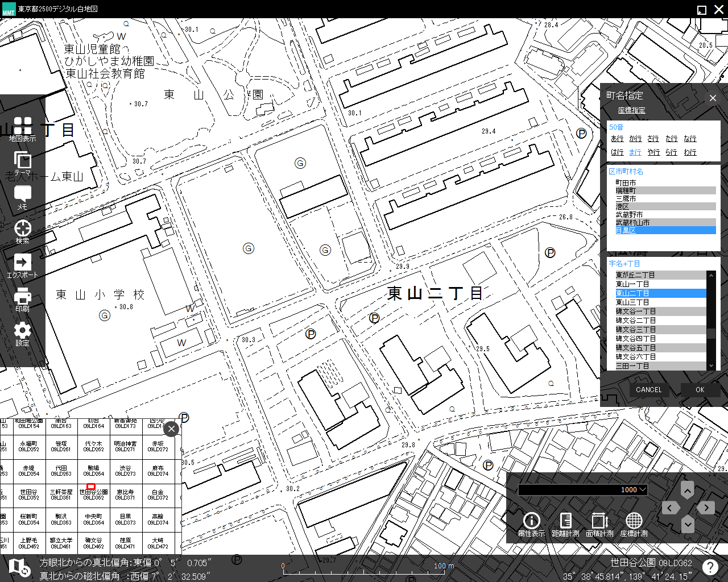Pan the map right with the arrow control

[x=705, y=508]
